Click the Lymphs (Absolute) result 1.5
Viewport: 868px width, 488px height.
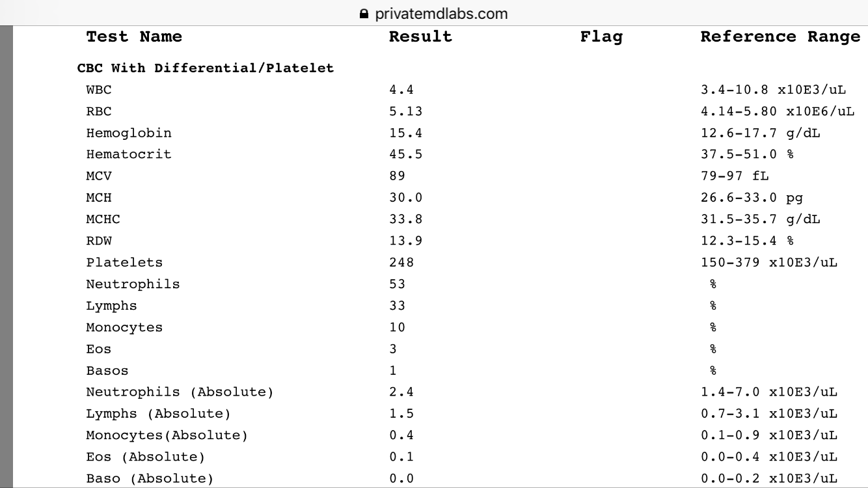click(401, 414)
